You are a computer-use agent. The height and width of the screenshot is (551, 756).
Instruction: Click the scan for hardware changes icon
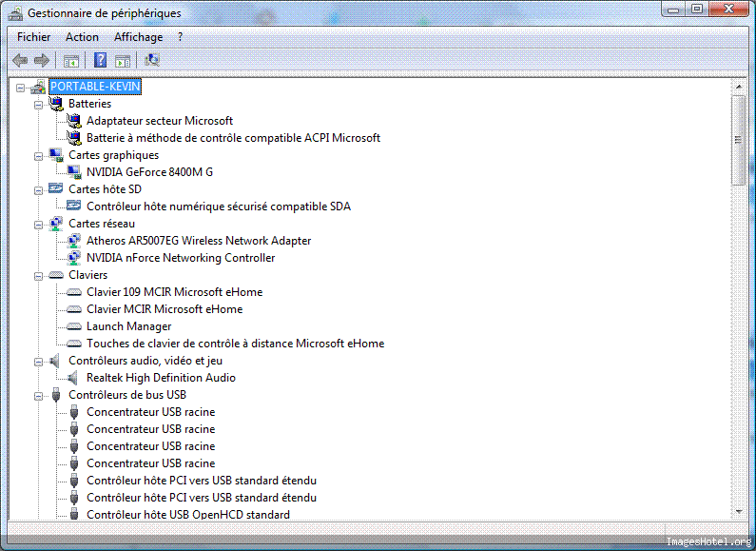[151, 60]
